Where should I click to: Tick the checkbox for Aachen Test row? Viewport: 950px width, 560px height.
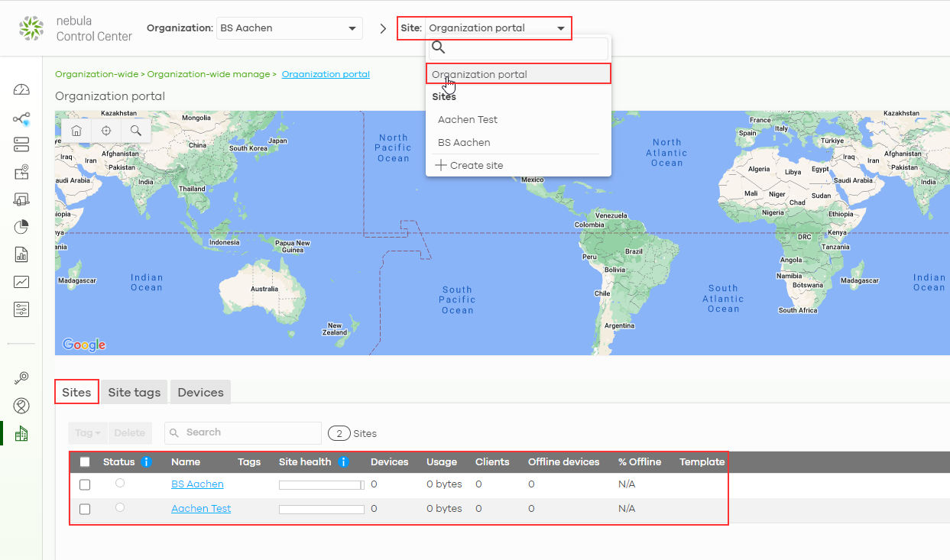point(85,510)
